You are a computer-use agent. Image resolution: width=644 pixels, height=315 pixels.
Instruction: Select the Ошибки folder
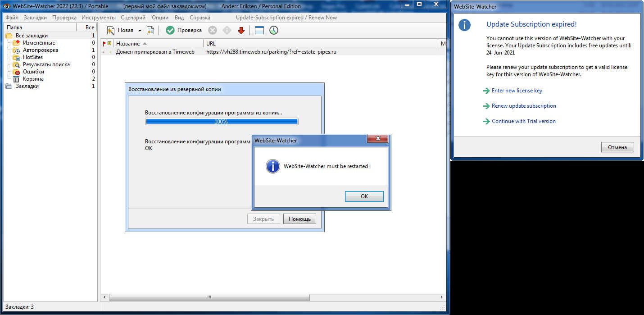pyautogui.click(x=33, y=72)
